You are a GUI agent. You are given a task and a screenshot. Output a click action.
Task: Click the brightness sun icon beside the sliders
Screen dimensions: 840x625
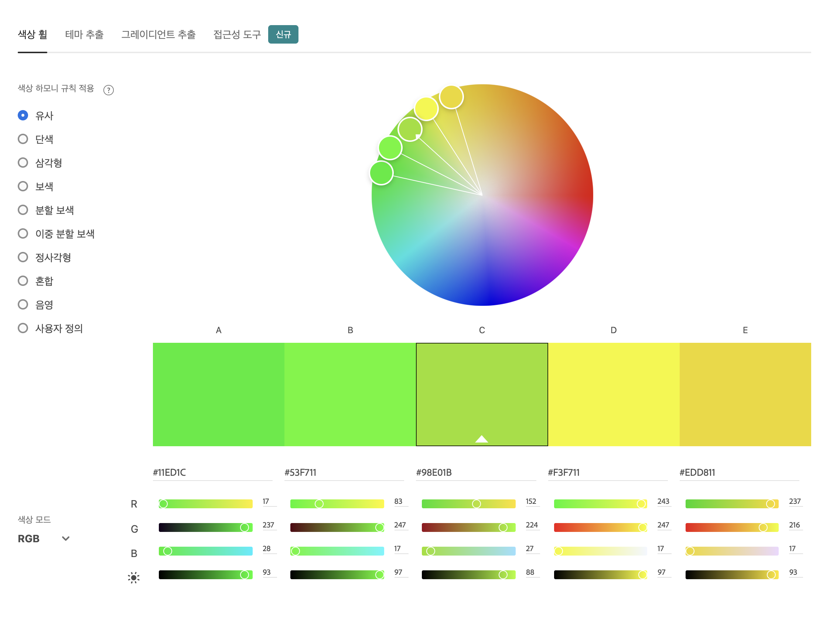(134, 578)
